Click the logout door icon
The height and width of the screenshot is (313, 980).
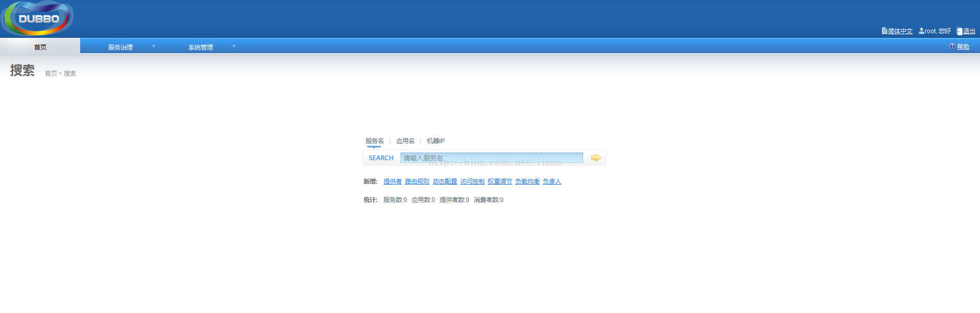coord(960,31)
